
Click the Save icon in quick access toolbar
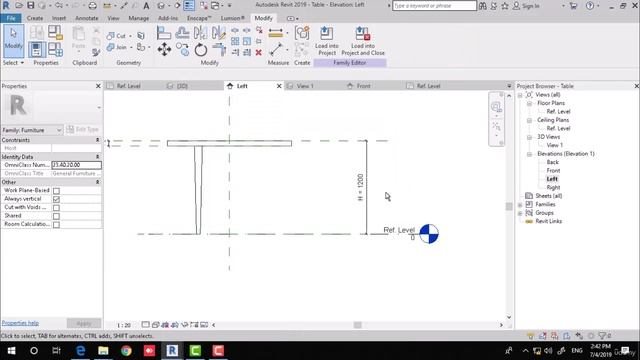click(x=31, y=6)
